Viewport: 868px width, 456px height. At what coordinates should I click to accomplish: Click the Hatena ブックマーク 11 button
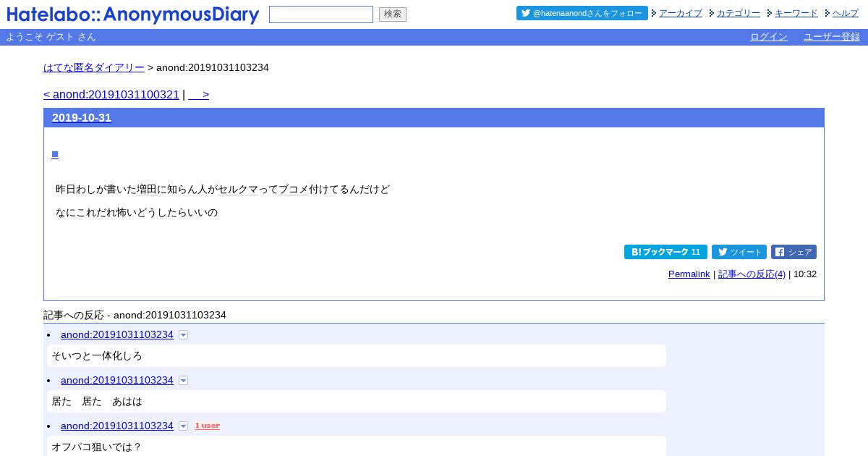tap(665, 252)
